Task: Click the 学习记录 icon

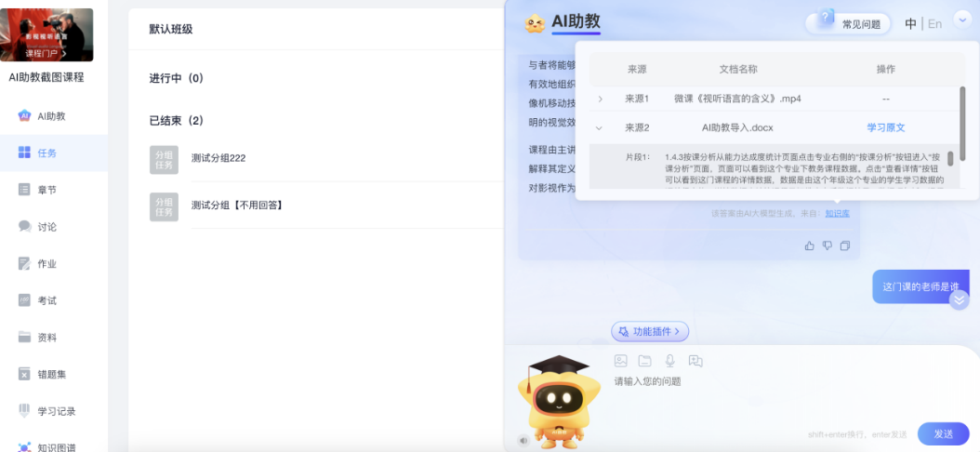Action: coord(24,411)
